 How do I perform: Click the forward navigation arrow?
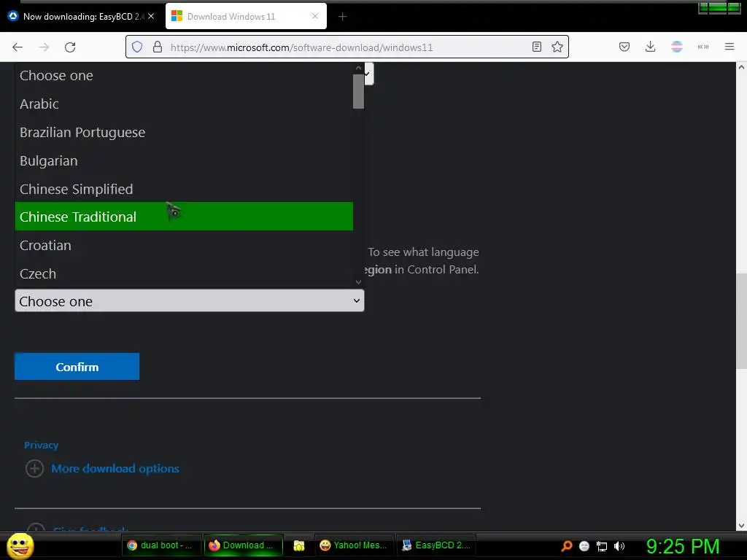coord(44,47)
